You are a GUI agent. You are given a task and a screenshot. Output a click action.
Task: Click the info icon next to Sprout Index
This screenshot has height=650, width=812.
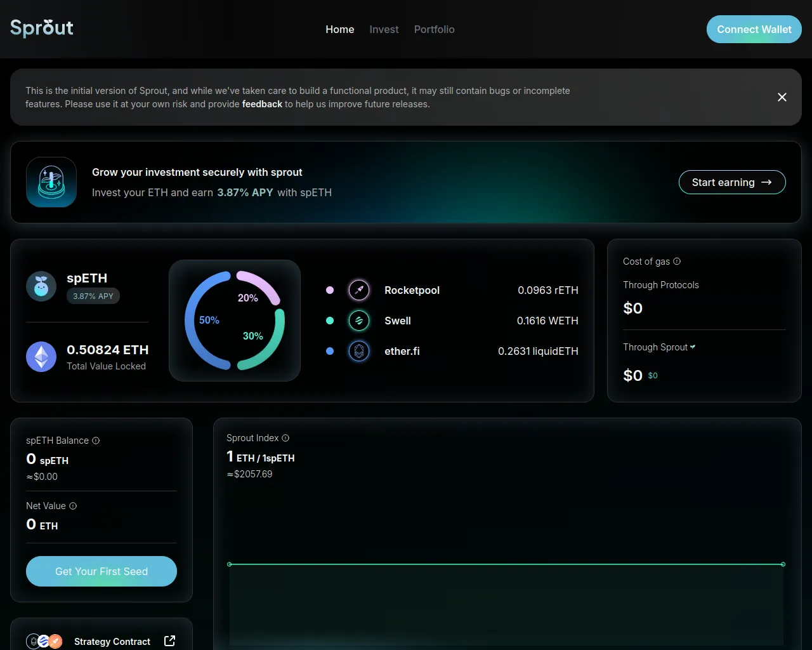click(x=285, y=438)
